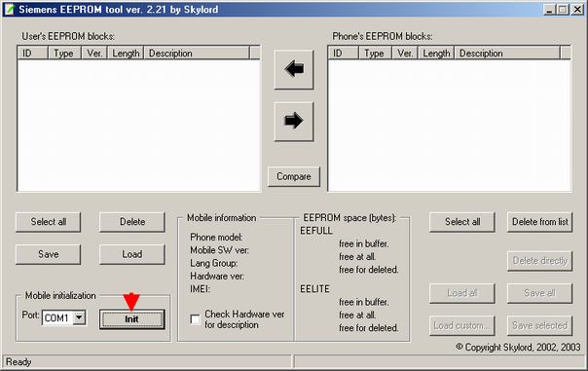This screenshot has width=588, height=371.
Task: Click Length column header in Phone's blocks
Action: coord(436,54)
